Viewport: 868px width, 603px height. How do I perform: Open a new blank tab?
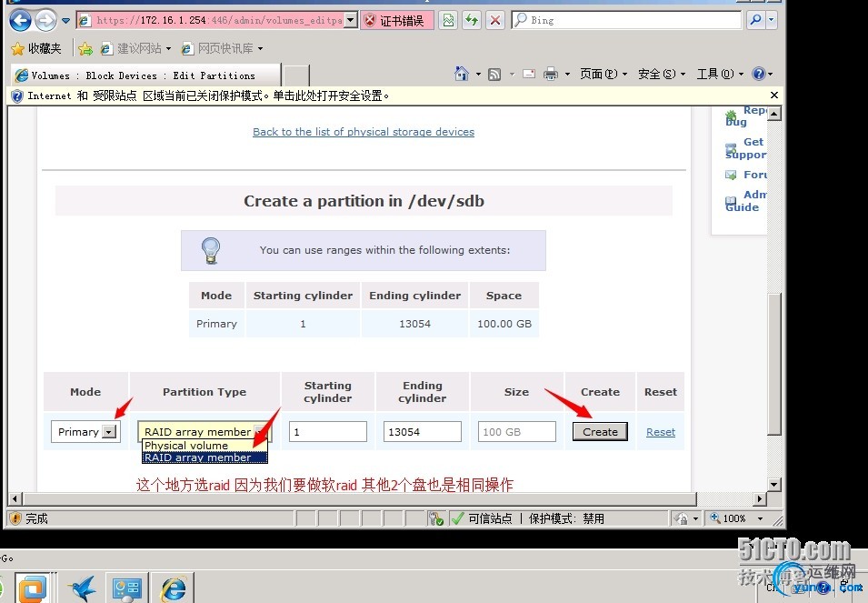click(296, 75)
